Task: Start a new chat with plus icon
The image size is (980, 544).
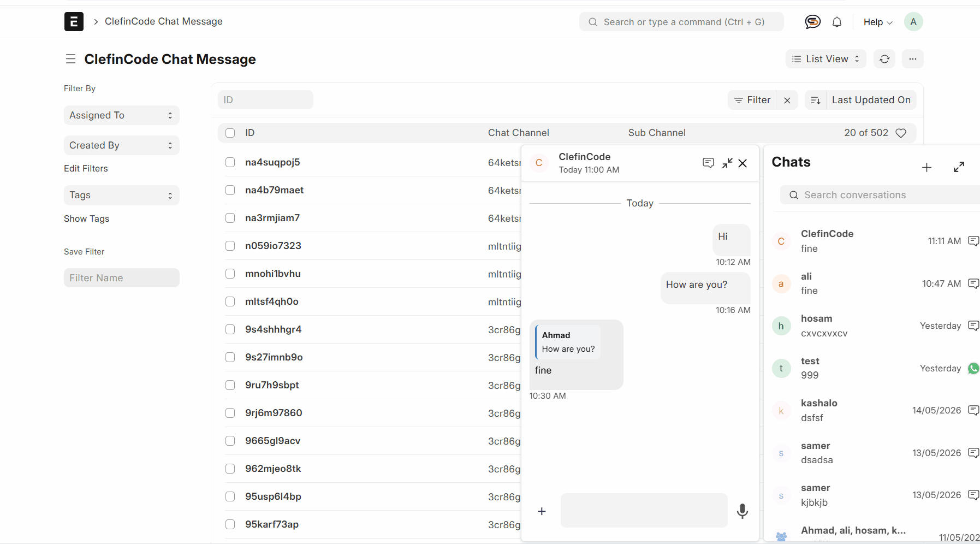Action: click(x=926, y=167)
